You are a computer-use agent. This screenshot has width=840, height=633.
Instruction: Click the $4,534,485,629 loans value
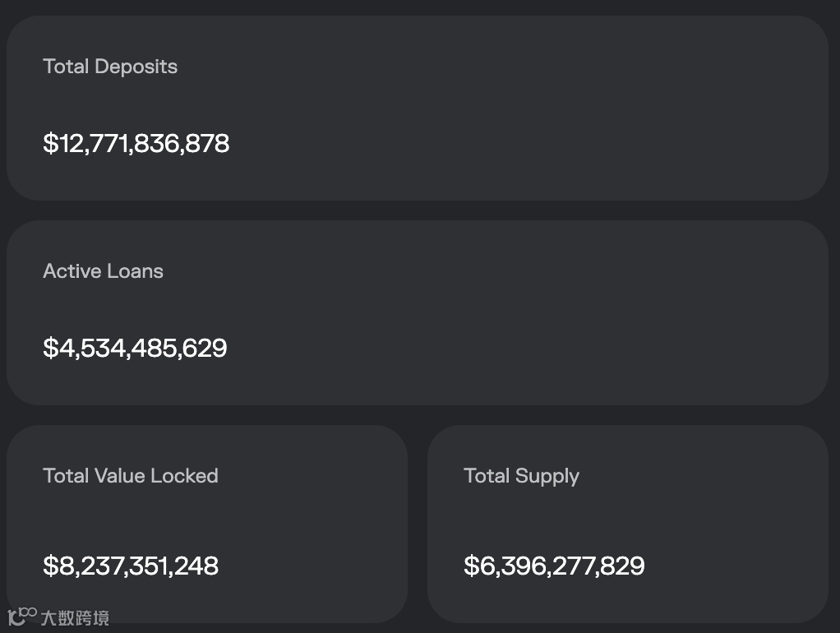[135, 348]
